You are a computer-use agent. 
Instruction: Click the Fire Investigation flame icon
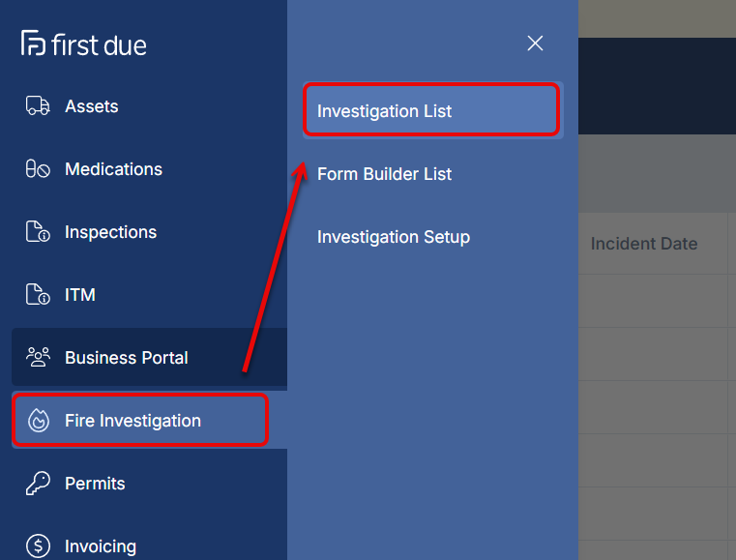38,420
